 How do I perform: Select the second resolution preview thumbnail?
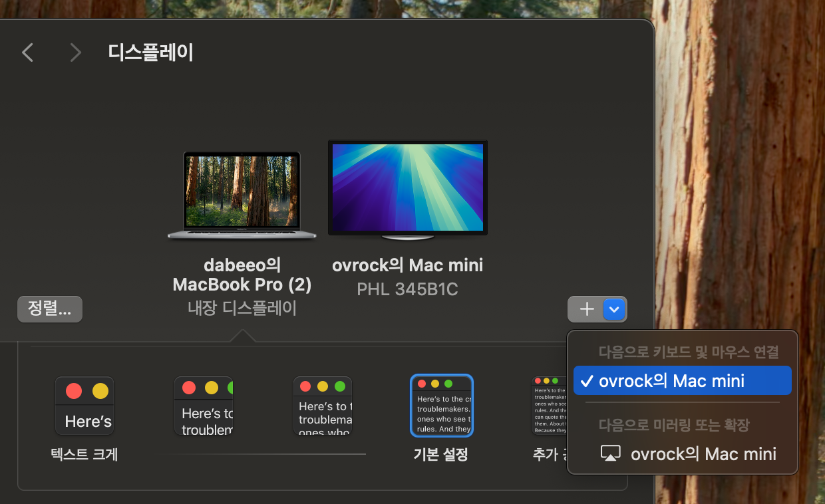point(204,406)
